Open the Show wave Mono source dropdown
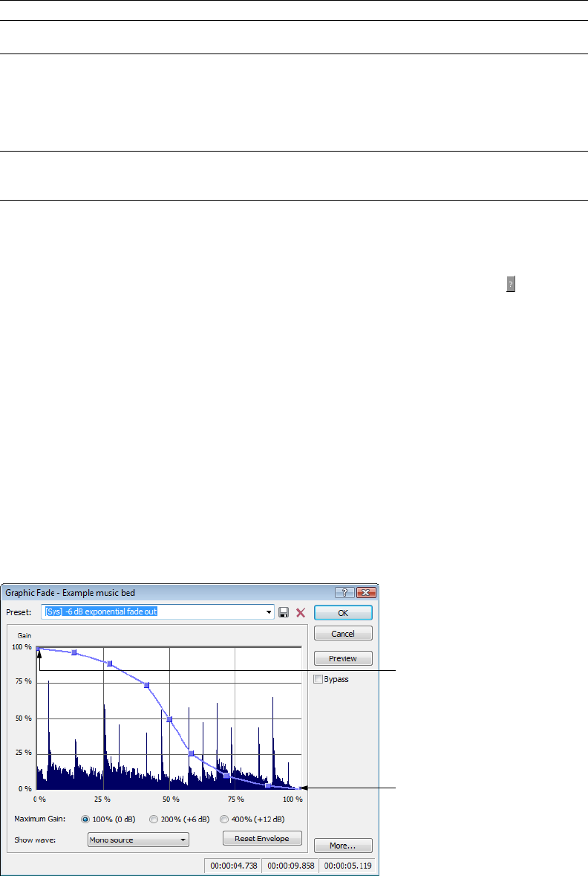Image resolution: width=588 pixels, height=876 pixels. tap(138, 840)
